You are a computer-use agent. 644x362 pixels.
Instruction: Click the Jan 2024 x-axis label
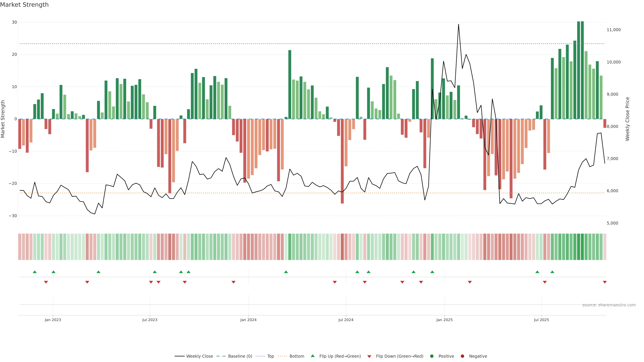click(248, 320)
